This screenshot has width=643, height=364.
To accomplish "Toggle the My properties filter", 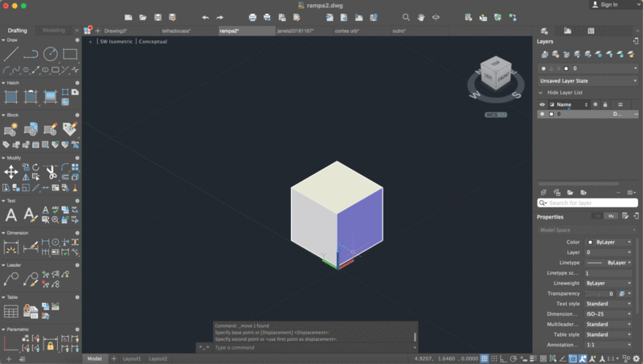I will tap(611, 216).
